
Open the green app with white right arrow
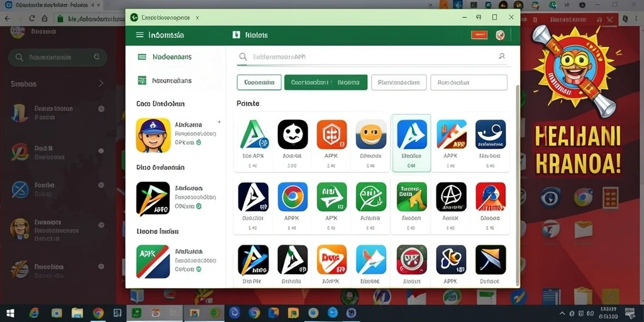coord(331,197)
